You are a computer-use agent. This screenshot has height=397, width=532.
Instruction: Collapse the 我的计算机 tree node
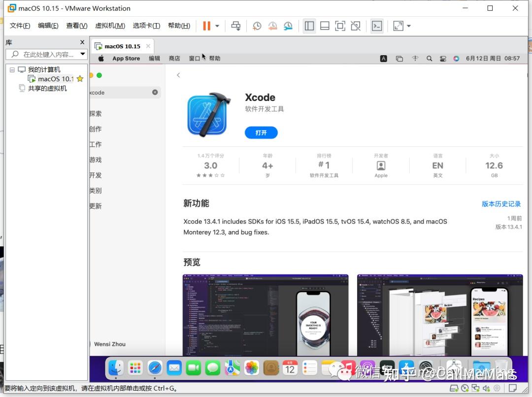coord(12,69)
